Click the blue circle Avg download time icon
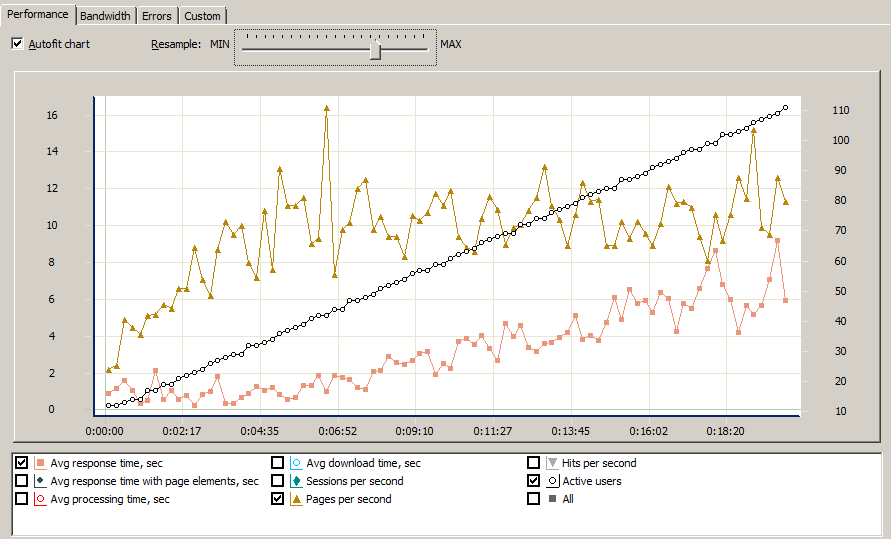The image size is (891, 539). point(296,463)
